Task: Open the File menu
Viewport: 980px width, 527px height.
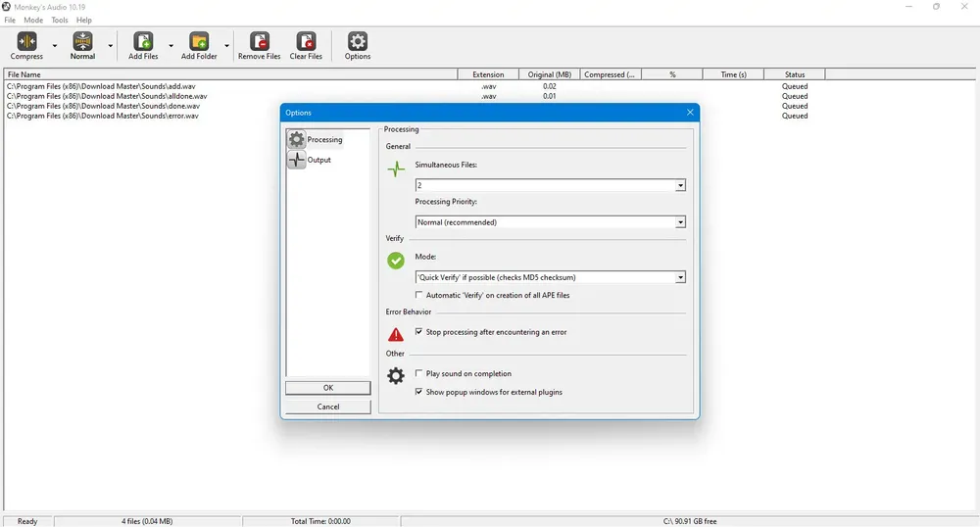Action: (10, 20)
